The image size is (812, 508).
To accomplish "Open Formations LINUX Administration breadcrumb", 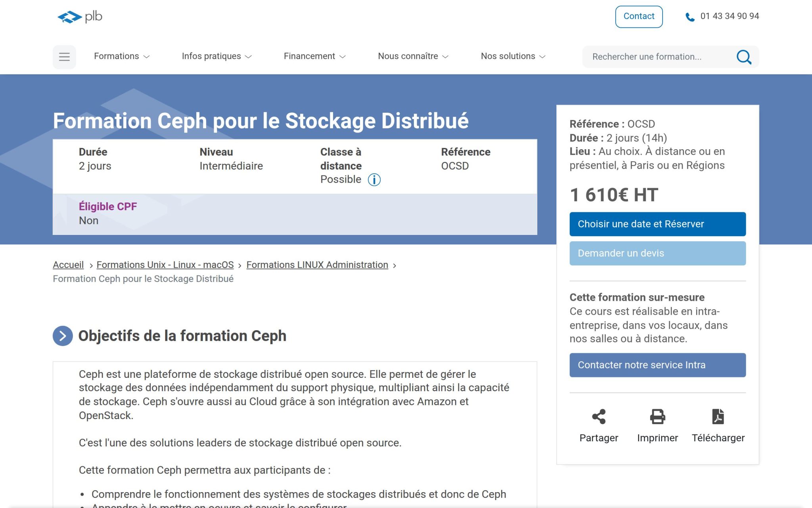I will 317,265.
